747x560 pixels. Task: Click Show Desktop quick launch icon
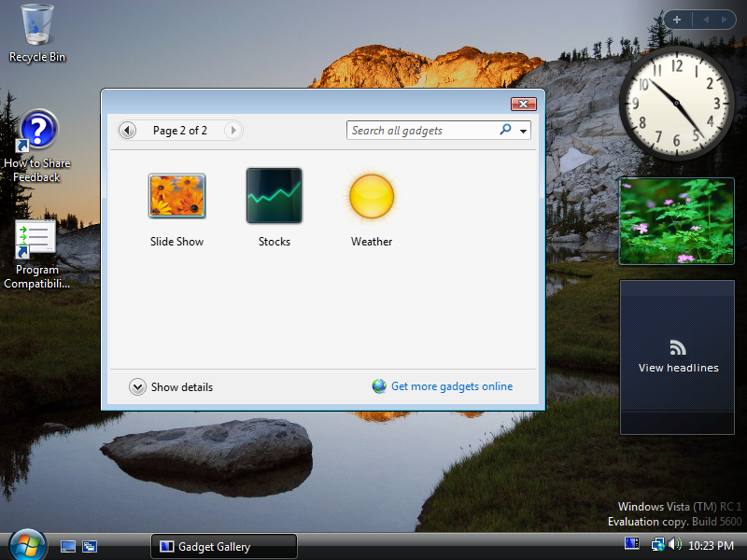pyautogui.click(x=67, y=546)
